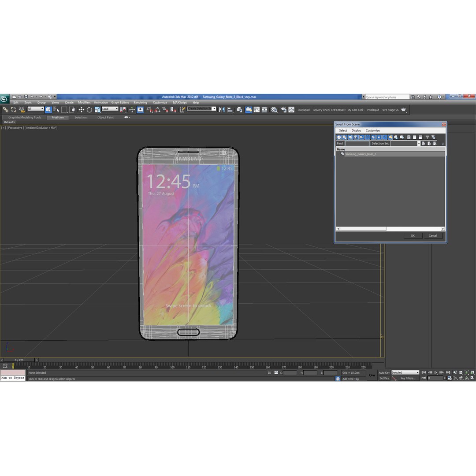The image size is (476, 476).
Task: Open the Modifiers menu
Action: (84, 102)
